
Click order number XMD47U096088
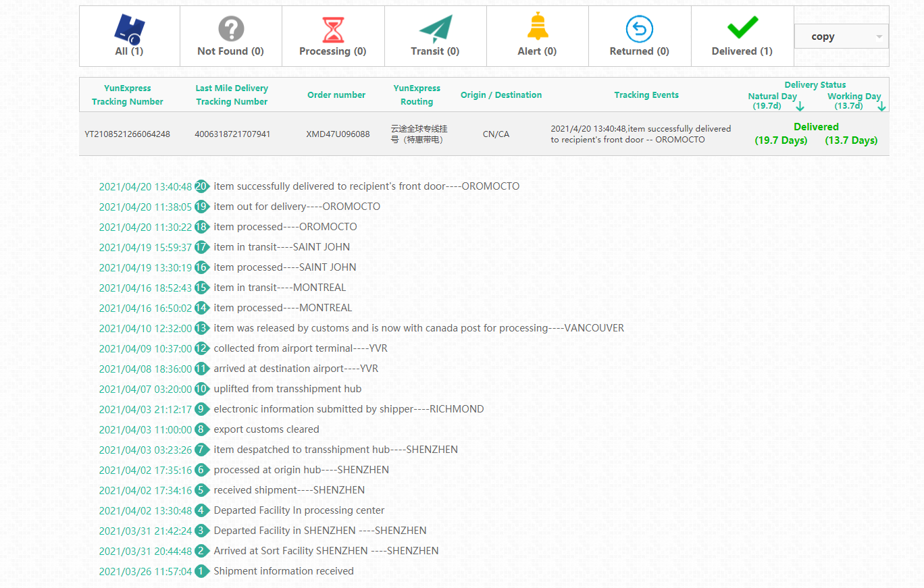click(338, 134)
